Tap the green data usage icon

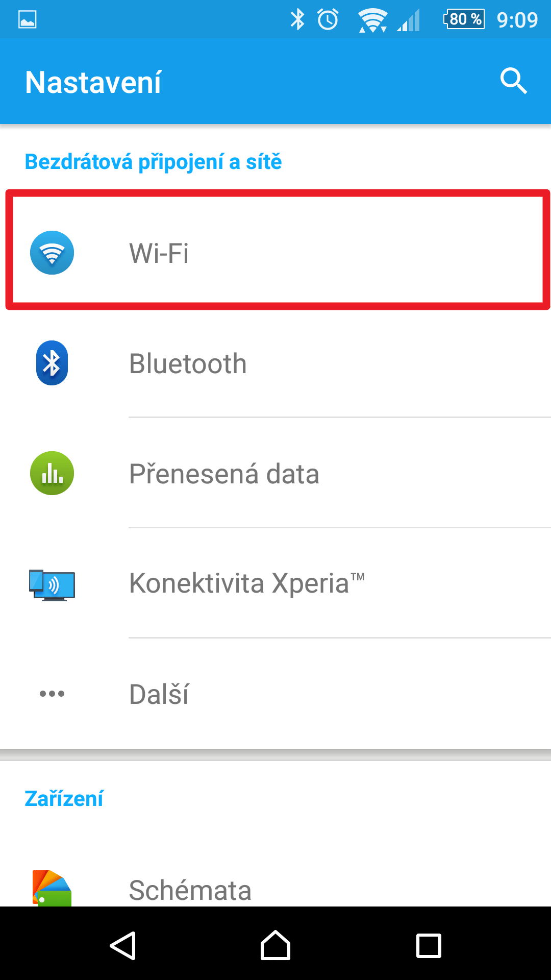52,473
